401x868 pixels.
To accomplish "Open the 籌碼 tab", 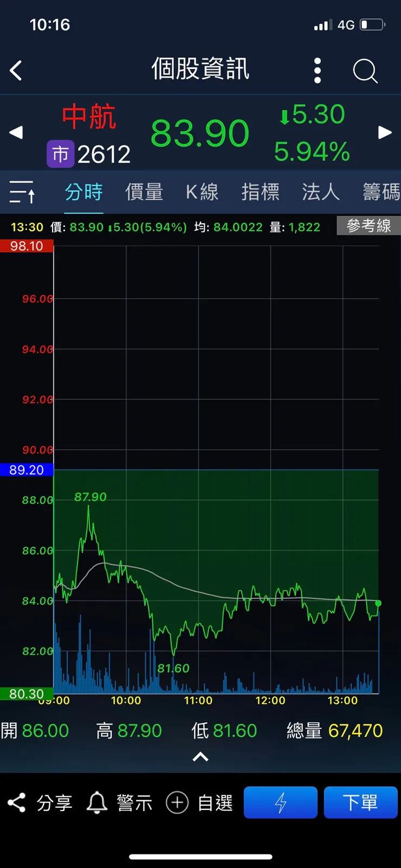I will (381, 192).
